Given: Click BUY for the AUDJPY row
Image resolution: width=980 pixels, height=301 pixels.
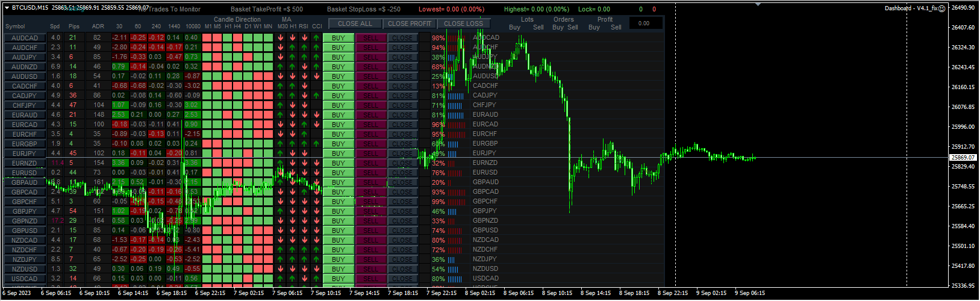Looking at the screenshot, I should pyautogui.click(x=338, y=57).
